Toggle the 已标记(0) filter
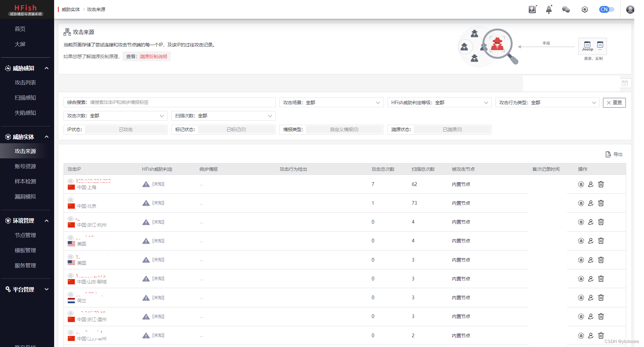 tap(236, 129)
